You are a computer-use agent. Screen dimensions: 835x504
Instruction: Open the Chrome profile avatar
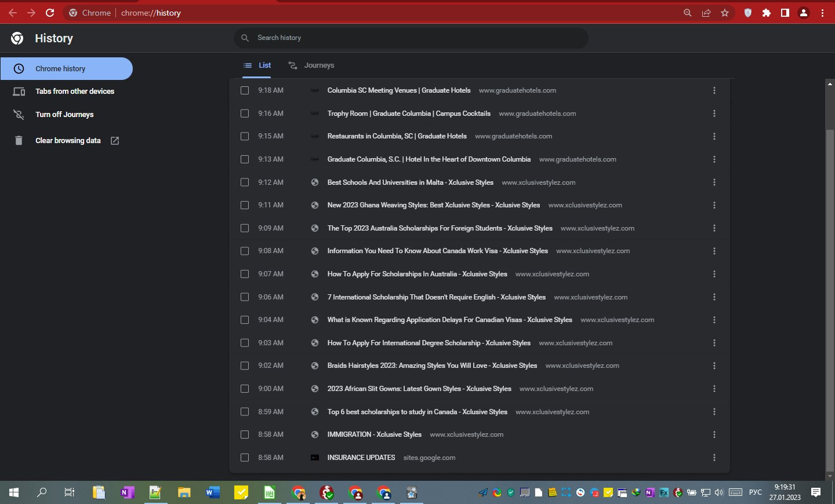click(804, 13)
